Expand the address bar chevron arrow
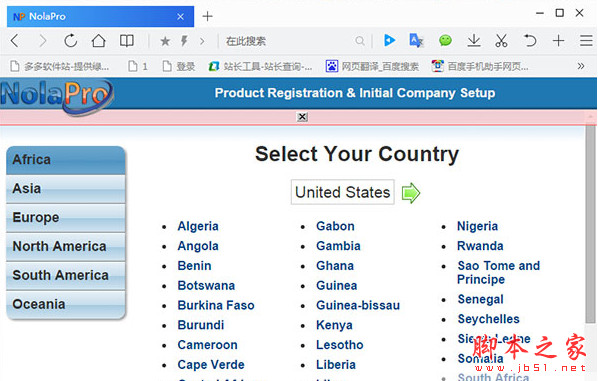This screenshot has width=598, height=381. [202, 41]
